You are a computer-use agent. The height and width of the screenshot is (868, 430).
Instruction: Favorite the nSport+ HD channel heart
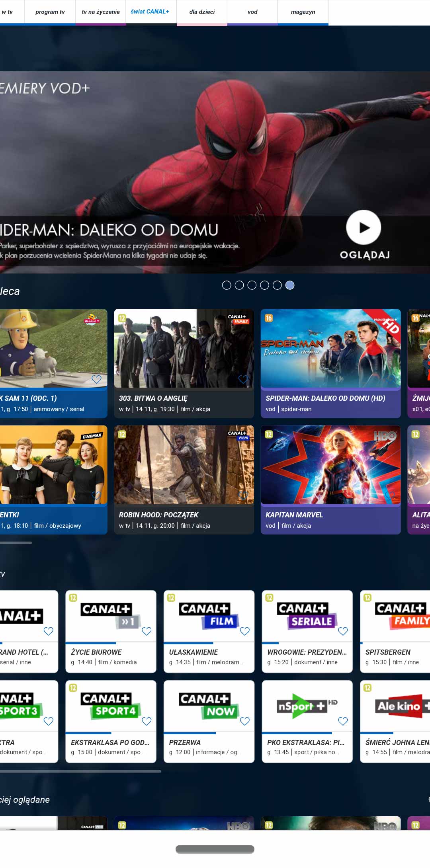(x=343, y=721)
